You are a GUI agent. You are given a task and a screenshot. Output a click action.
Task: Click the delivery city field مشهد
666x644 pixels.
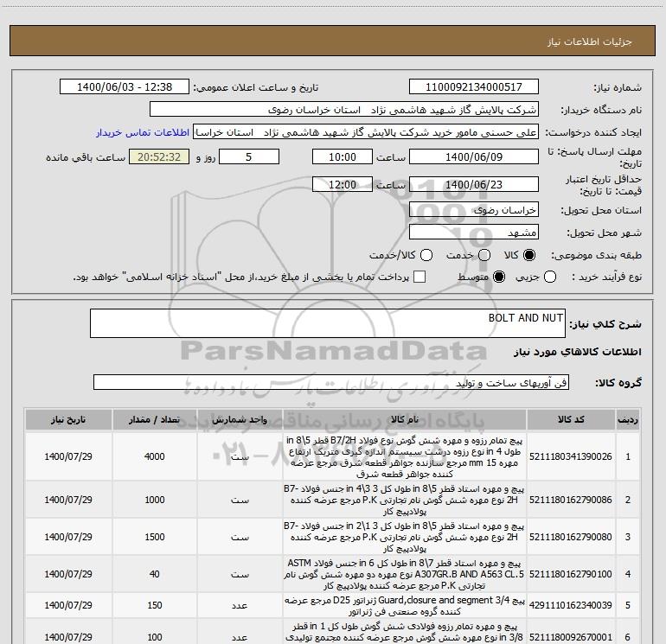(x=474, y=233)
